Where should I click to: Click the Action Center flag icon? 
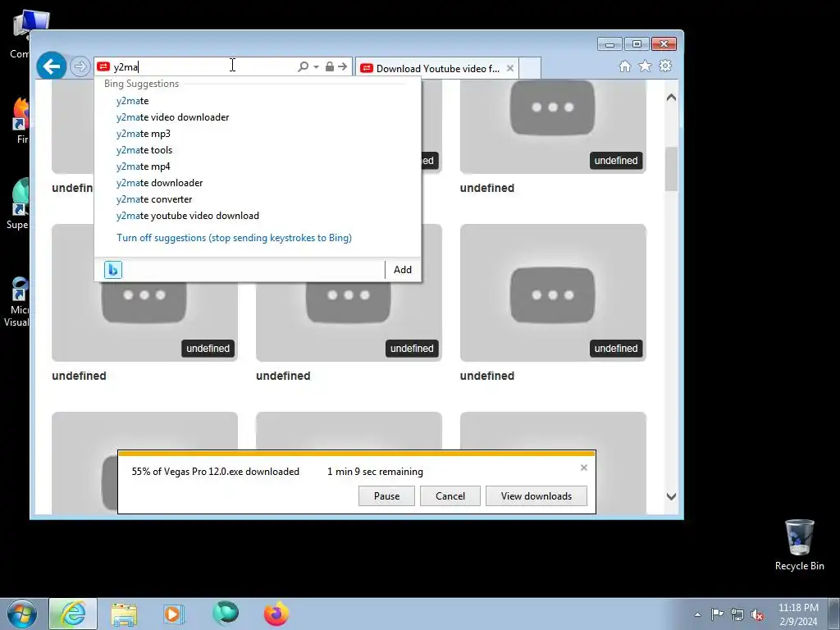pos(717,614)
